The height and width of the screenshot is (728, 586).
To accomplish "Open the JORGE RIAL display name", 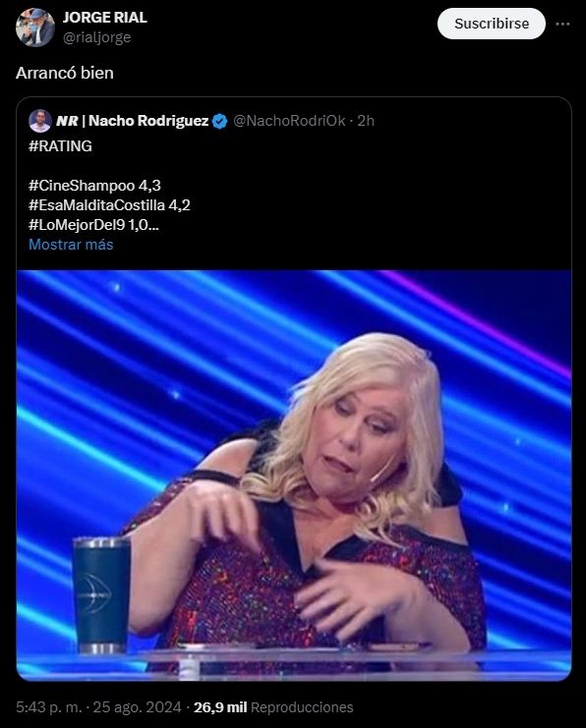I will point(104,17).
